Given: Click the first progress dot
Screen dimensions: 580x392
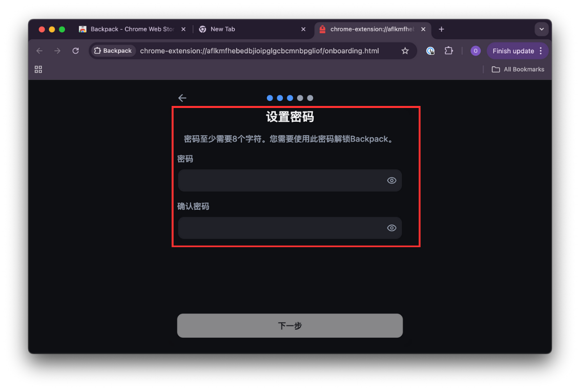Looking at the screenshot, I should [270, 98].
